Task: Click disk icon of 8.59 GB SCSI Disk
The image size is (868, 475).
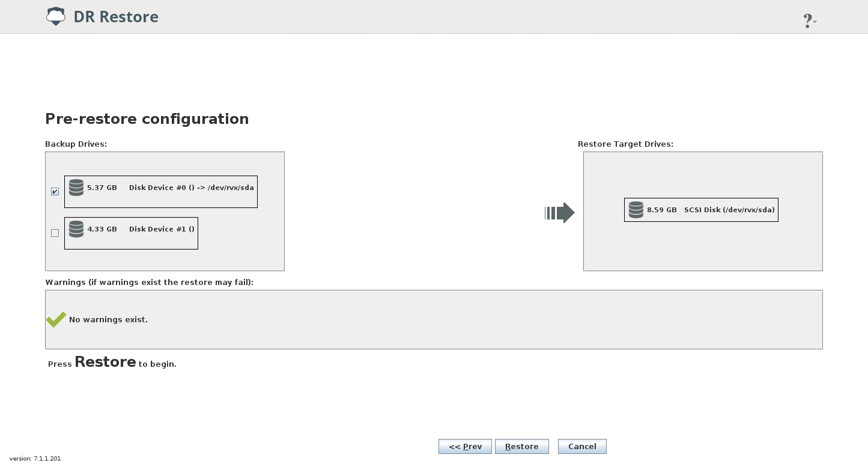Action: [x=636, y=210]
